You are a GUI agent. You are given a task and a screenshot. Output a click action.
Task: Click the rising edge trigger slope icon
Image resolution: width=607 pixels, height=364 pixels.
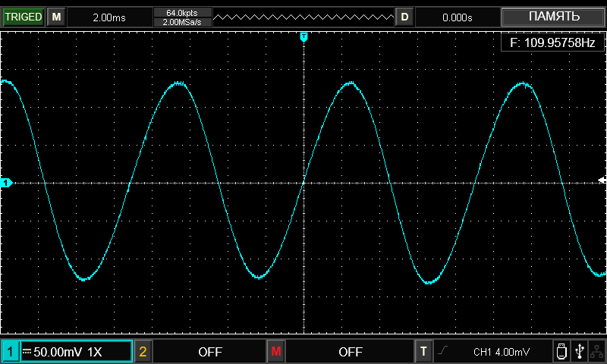[x=444, y=352]
